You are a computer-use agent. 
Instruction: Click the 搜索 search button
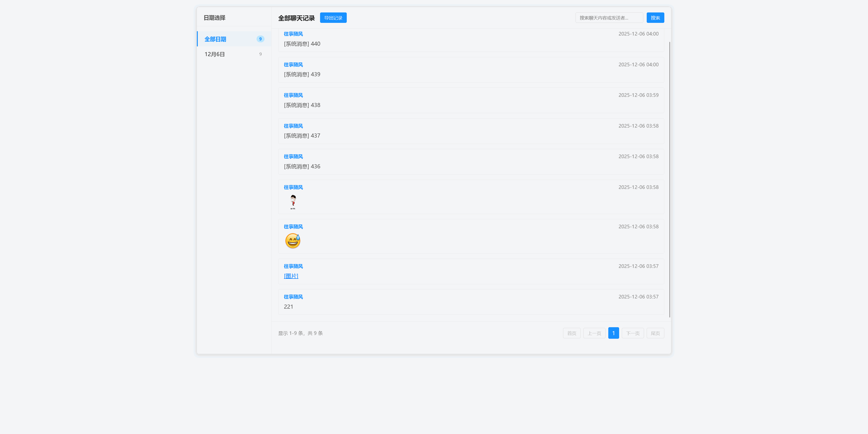[655, 17]
